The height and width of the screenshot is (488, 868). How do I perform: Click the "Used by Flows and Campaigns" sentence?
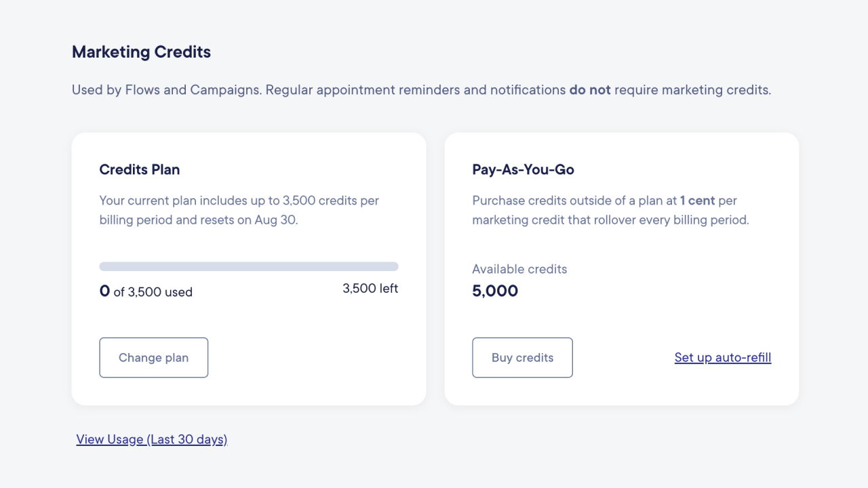(167, 89)
